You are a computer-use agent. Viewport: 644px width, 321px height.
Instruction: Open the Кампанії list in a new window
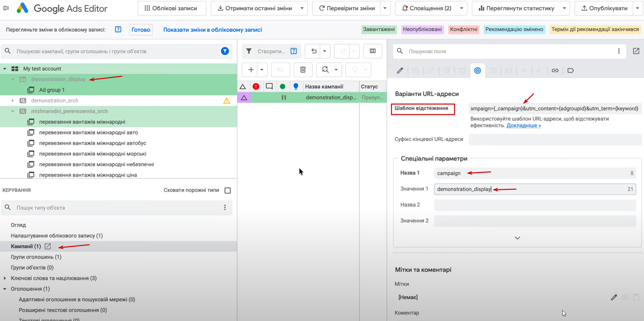48,246
